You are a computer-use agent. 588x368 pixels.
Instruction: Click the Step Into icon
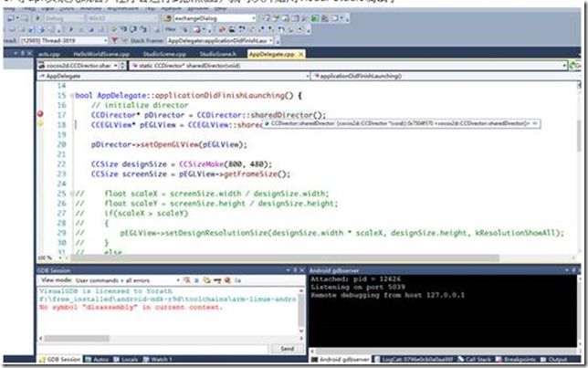tap(123, 29)
